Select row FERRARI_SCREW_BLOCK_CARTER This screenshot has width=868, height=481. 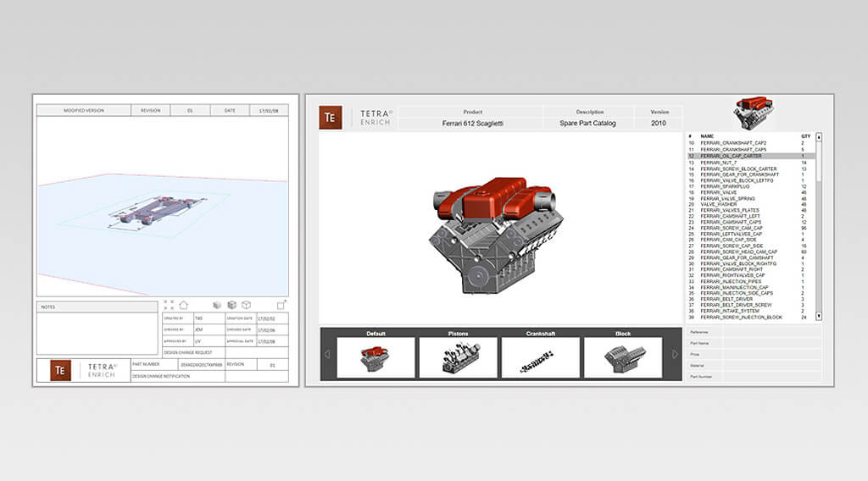(x=751, y=169)
